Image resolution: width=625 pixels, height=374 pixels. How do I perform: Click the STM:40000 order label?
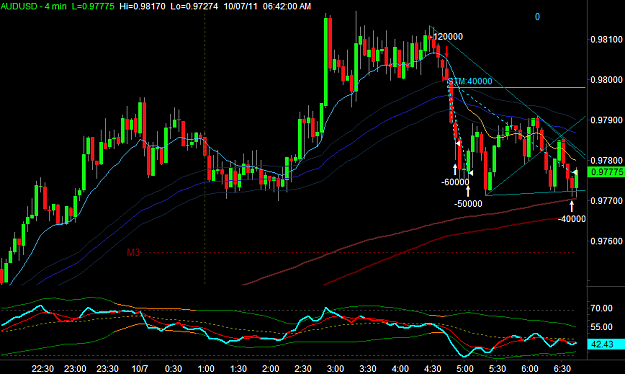pyautogui.click(x=470, y=81)
